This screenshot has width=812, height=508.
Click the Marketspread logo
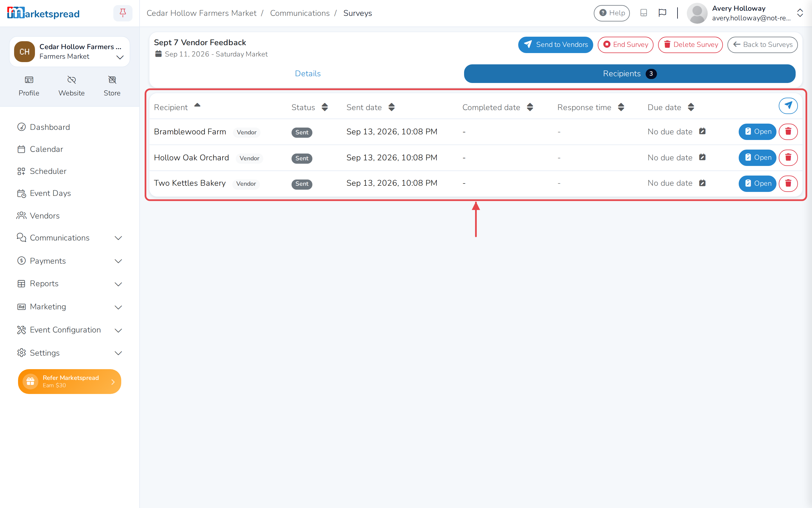pos(43,13)
